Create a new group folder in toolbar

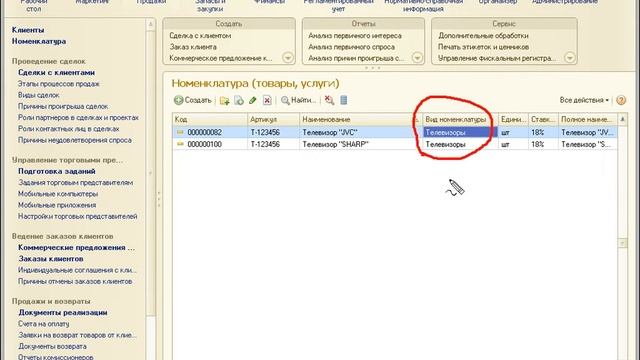[x=224, y=100]
